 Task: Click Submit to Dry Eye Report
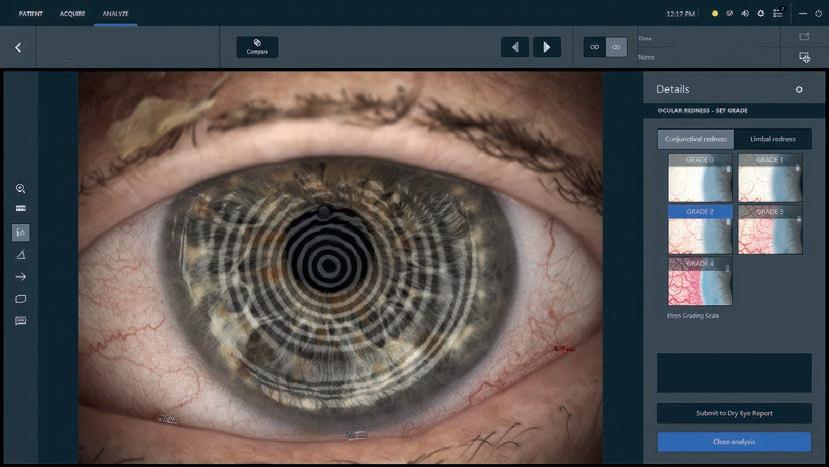tap(734, 413)
